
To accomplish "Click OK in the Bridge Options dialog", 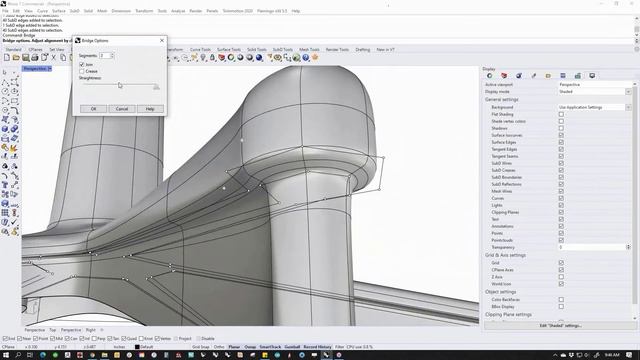I will (x=93, y=109).
